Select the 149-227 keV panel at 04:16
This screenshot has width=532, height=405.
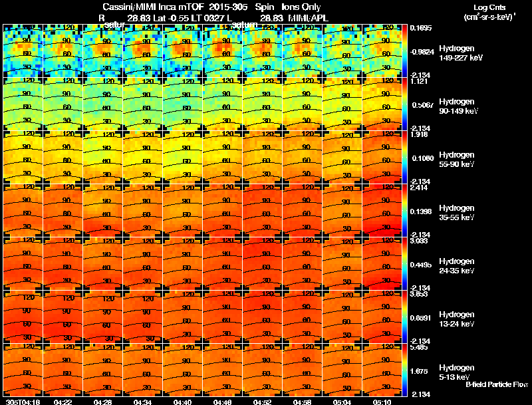click(x=23, y=51)
